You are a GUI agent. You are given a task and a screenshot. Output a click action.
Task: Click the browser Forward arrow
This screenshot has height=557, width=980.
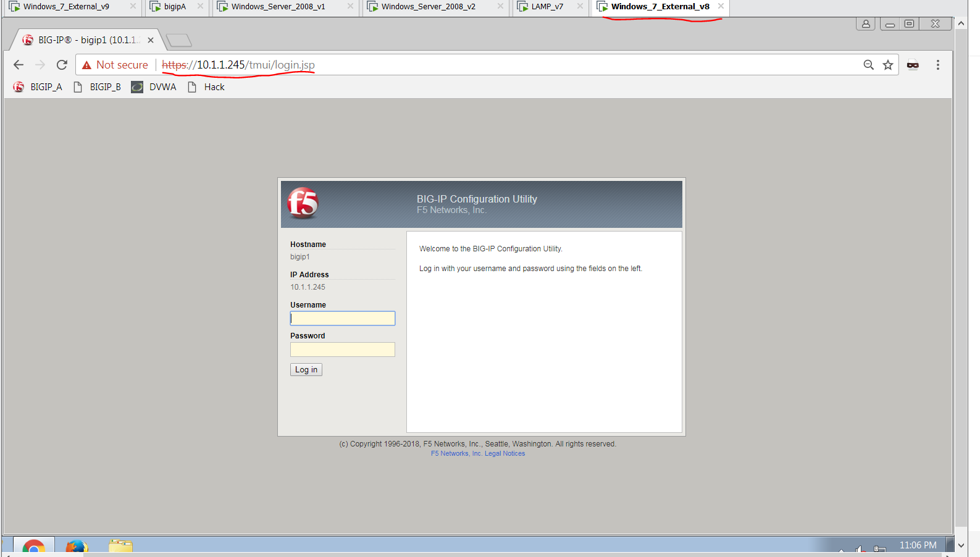(x=40, y=65)
